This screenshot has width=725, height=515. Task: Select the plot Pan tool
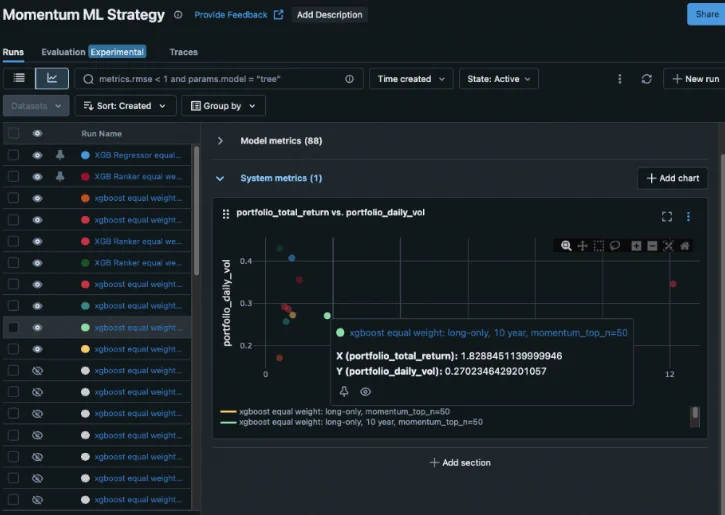click(583, 246)
